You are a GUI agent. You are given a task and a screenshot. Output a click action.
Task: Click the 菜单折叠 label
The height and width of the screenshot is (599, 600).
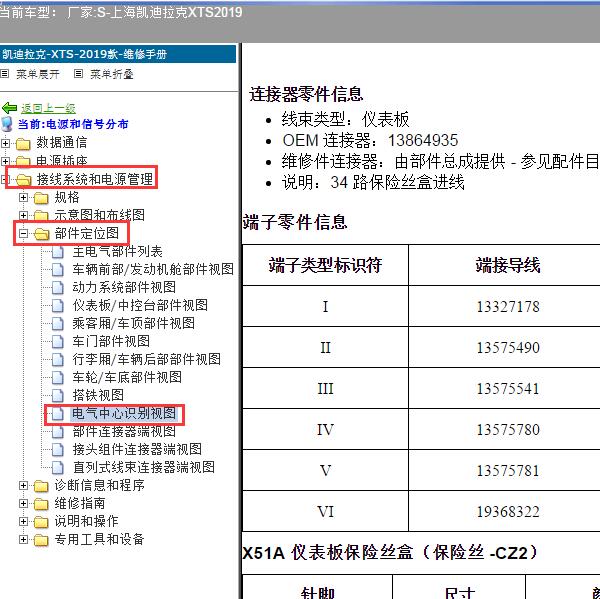tap(111, 74)
